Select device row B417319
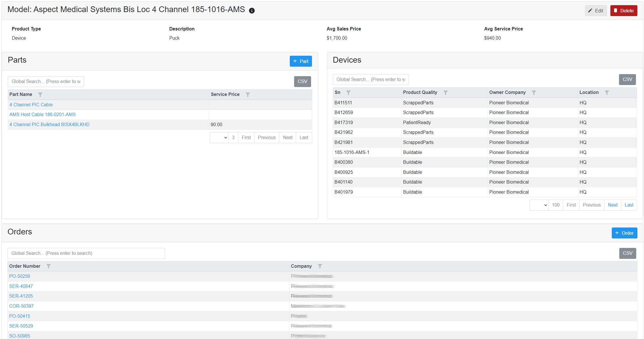Screen dimensions: 644x339 (x=485, y=123)
